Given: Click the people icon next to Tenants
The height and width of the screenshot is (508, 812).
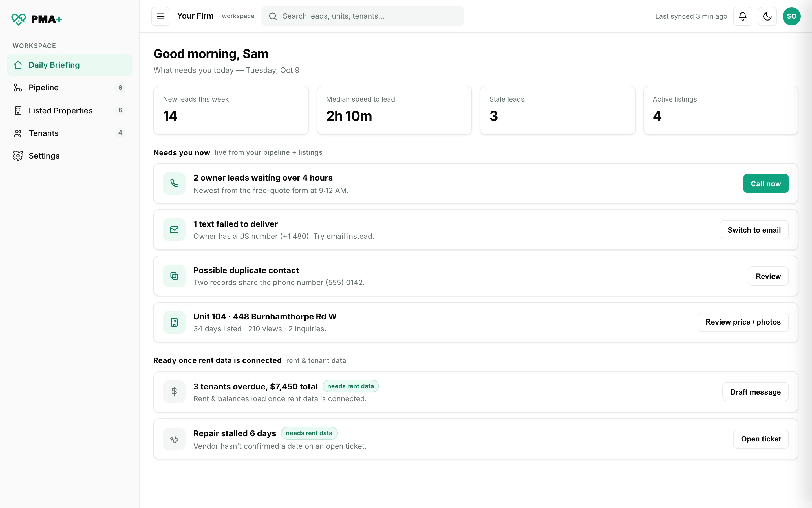Looking at the screenshot, I should (18, 133).
